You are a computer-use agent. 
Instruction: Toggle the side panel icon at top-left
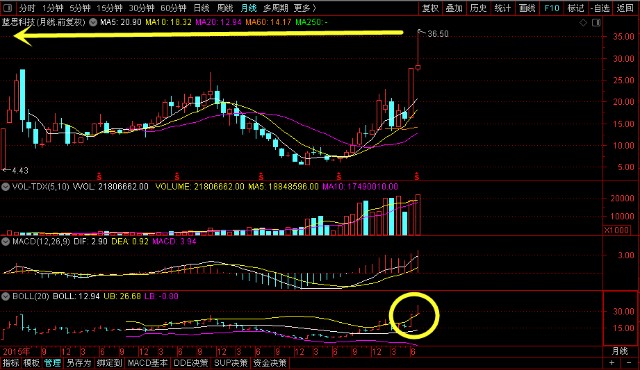pos(7,8)
